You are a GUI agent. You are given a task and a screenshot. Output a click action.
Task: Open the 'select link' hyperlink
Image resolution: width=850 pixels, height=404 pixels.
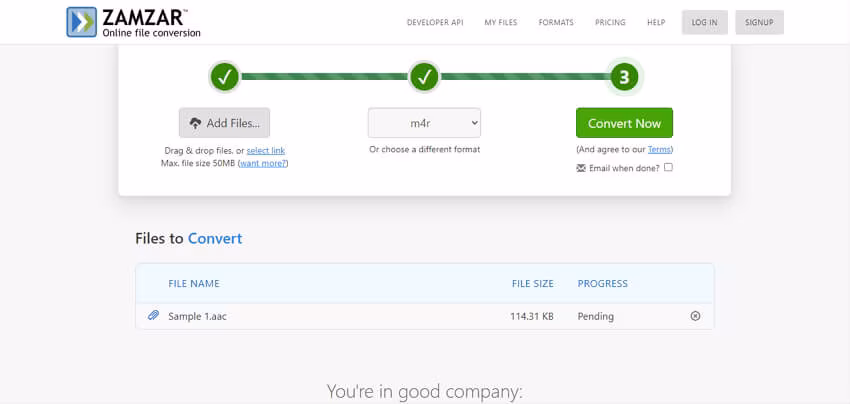pyautogui.click(x=266, y=151)
